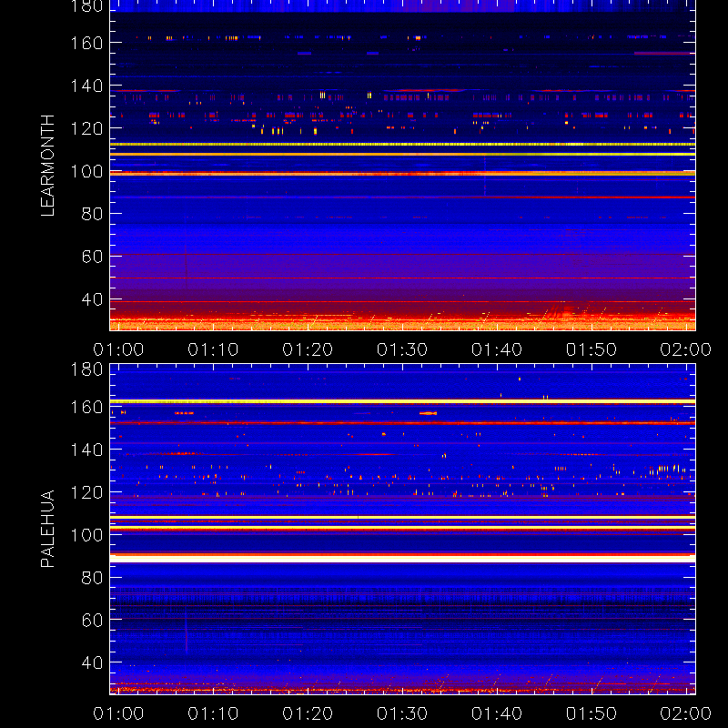Click 01:40 time label under Palehua plot
The height and width of the screenshot is (728, 728).
497,713
